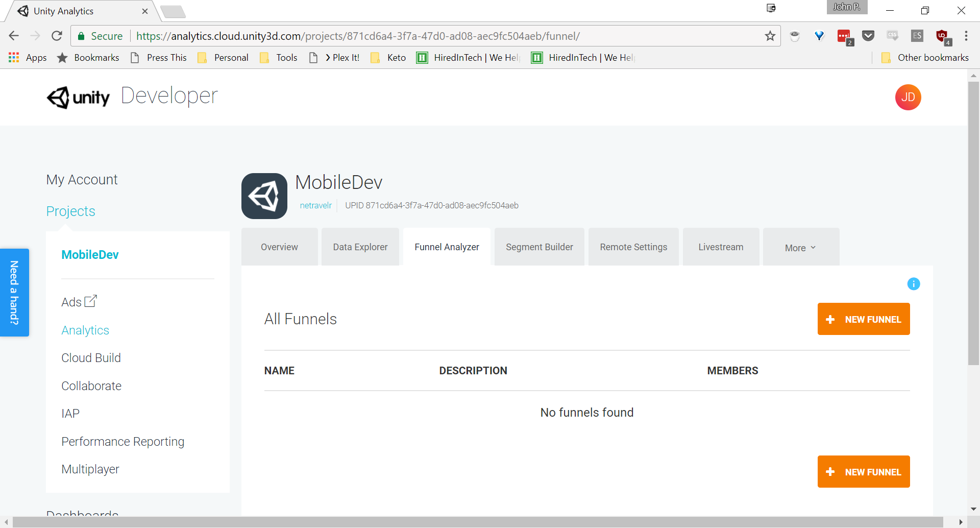Viewport: 980px width, 528px height.
Task: Click the top NEW FUNNEL button
Action: (864, 319)
